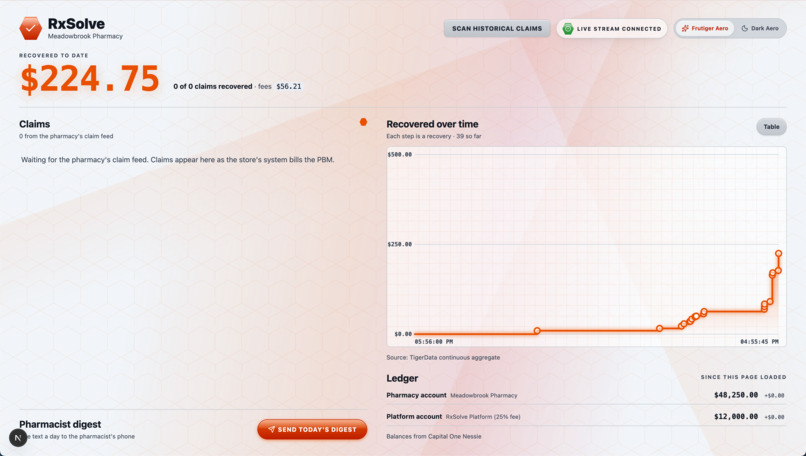The image size is (806, 456).
Task: Click the Platform account balance $12,000.00
Action: tap(736, 416)
